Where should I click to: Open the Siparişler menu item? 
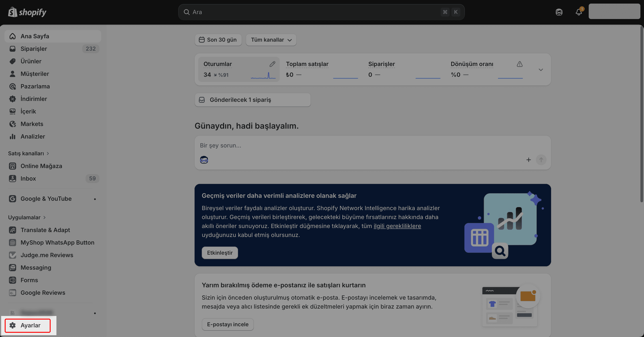pyautogui.click(x=34, y=49)
